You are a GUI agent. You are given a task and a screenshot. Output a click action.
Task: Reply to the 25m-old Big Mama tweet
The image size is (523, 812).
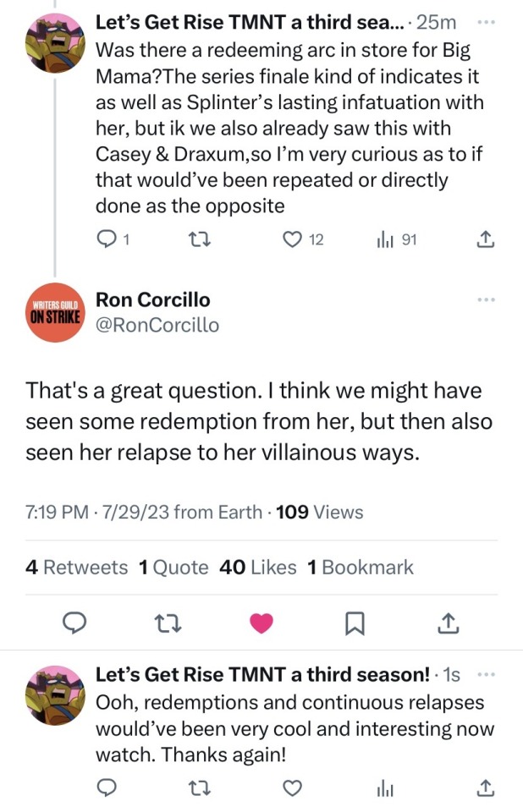coord(107,240)
